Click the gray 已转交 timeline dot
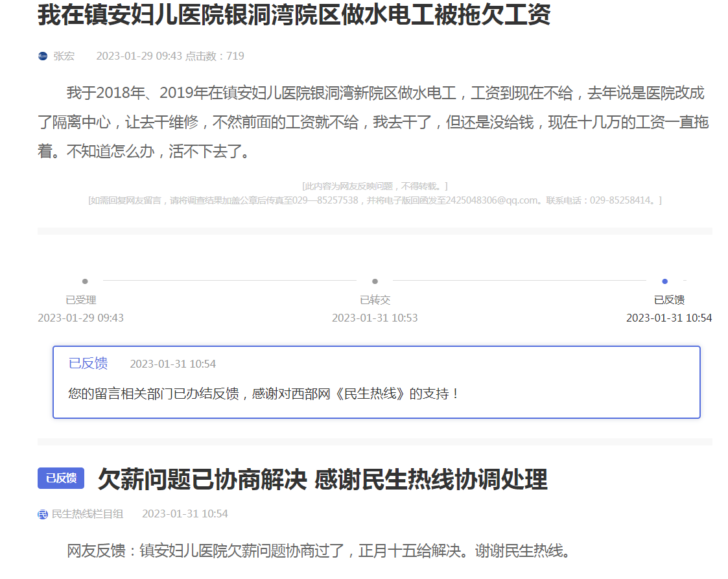 click(375, 281)
